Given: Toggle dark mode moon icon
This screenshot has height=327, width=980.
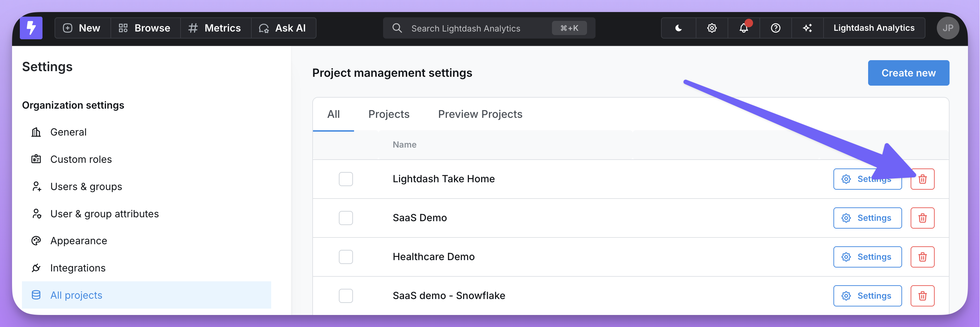Looking at the screenshot, I should pyautogui.click(x=678, y=28).
